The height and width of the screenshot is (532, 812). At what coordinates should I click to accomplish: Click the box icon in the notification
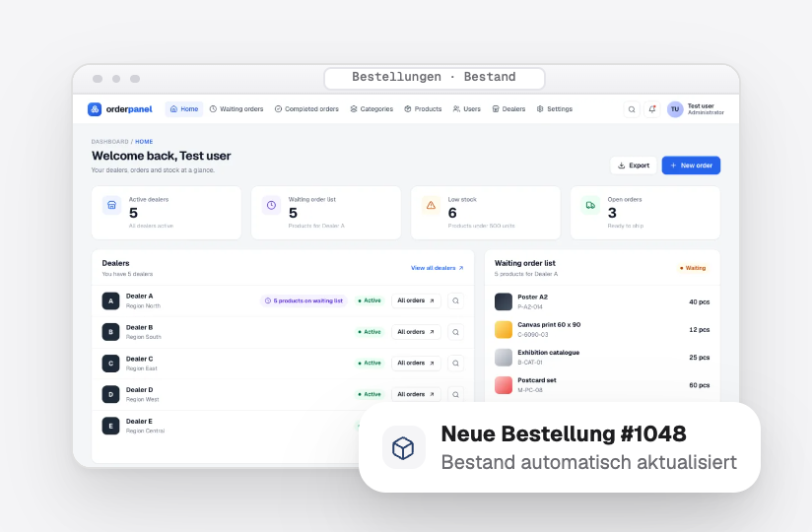(403, 448)
